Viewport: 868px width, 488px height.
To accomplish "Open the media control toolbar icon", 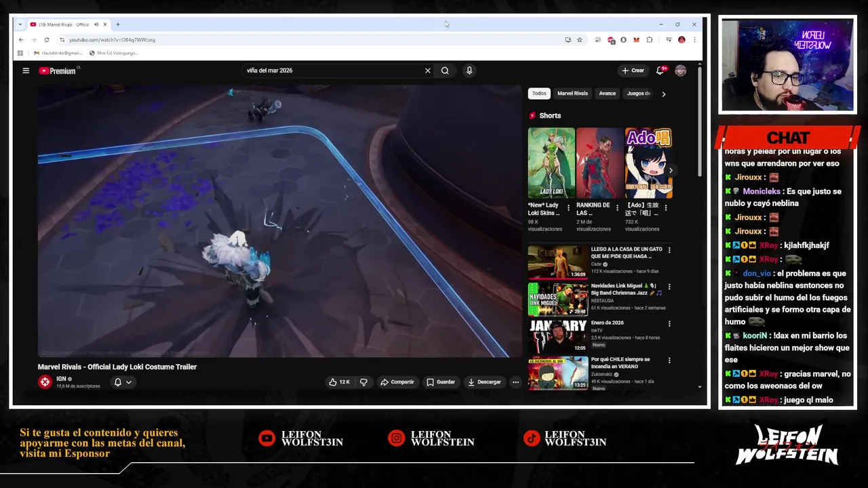I will click(x=669, y=40).
